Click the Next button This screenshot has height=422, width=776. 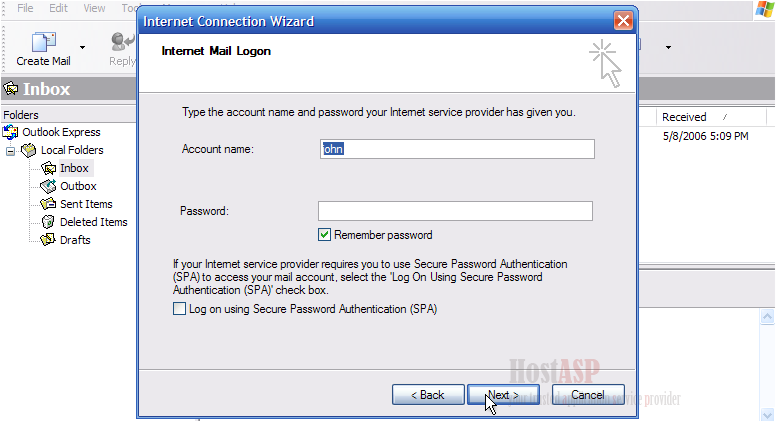click(503, 395)
